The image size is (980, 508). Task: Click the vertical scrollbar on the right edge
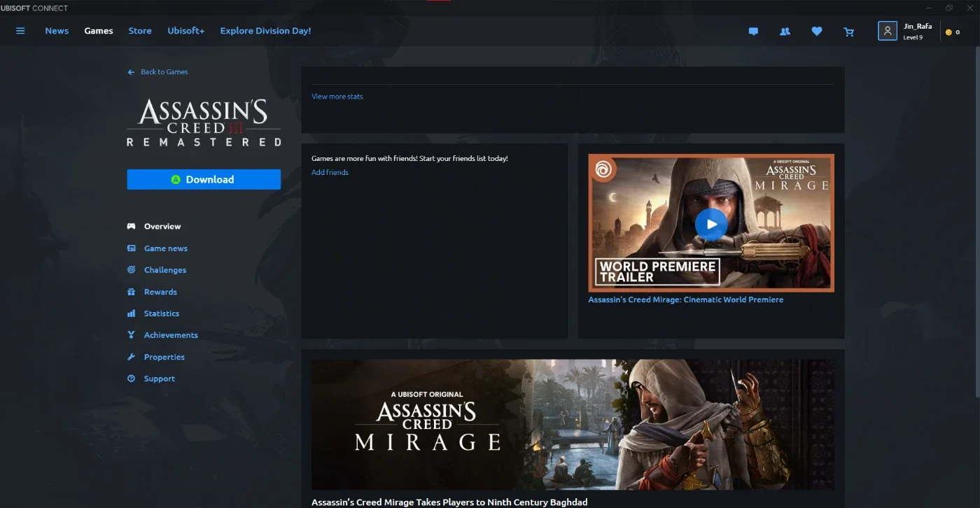click(976, 224)
